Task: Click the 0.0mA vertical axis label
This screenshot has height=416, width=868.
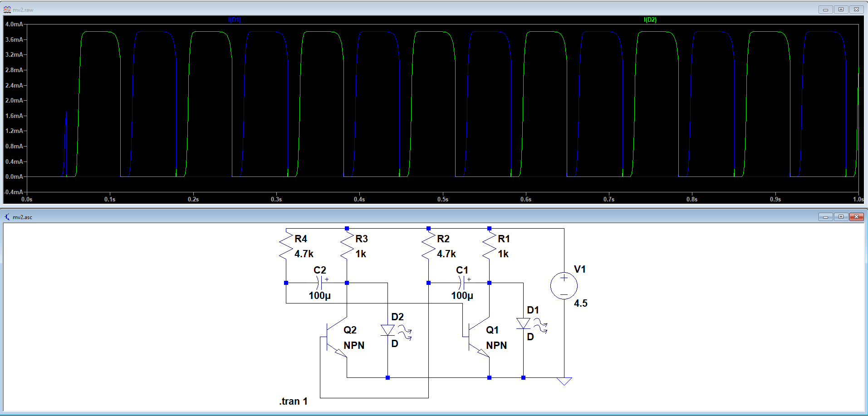Action: coord(14,176)
